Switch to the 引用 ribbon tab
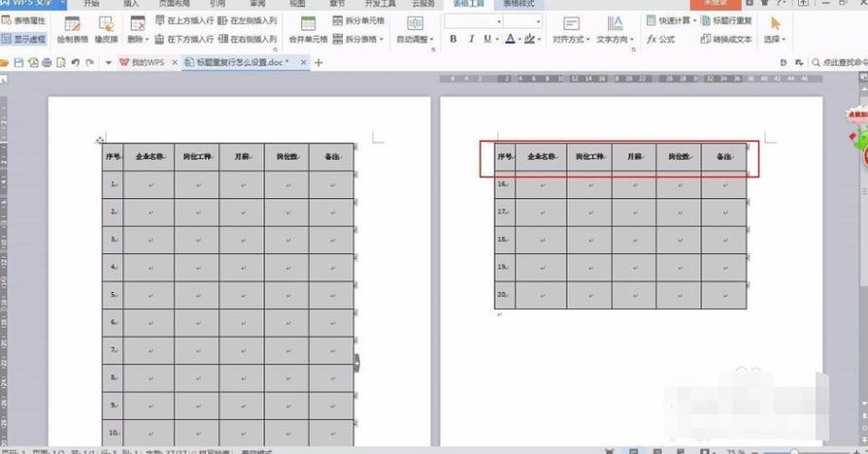This screenshot has height=454, width=868. pos(217,3)
